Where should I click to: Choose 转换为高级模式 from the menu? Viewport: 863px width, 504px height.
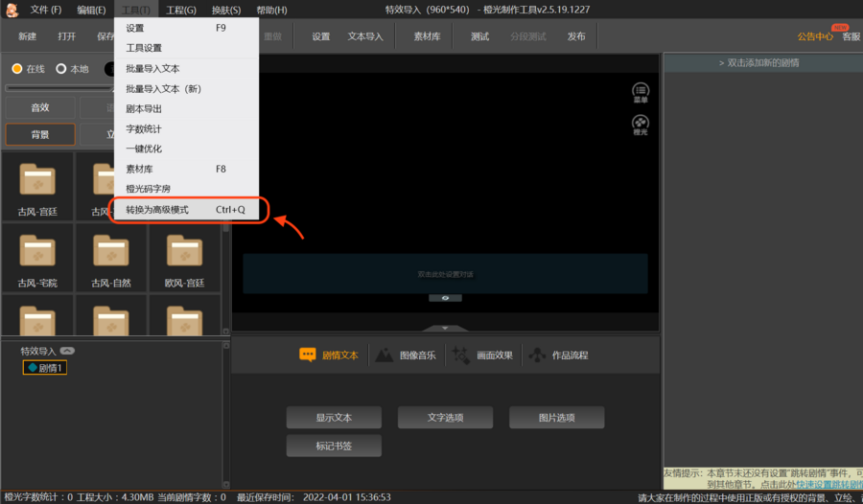tap(186, 210)
